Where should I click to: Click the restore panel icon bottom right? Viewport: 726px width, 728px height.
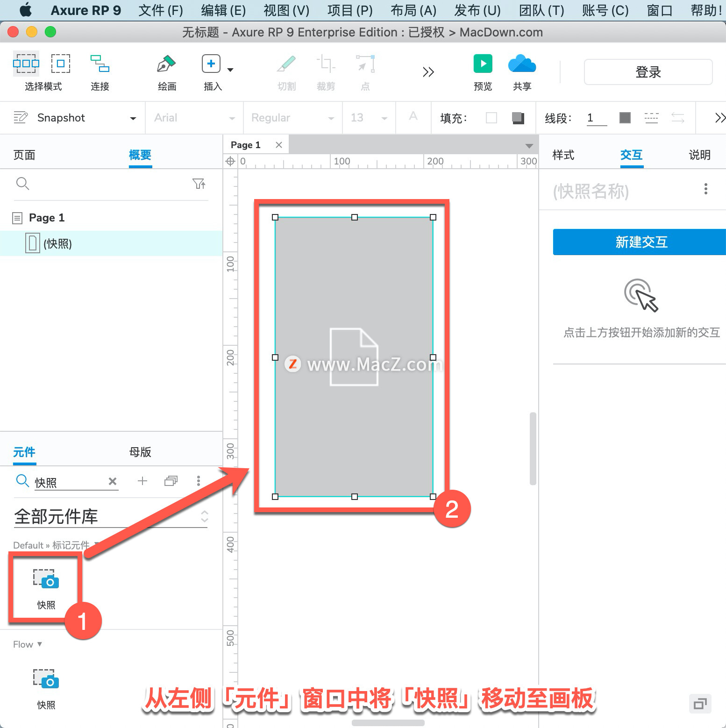tap(700, 704)
